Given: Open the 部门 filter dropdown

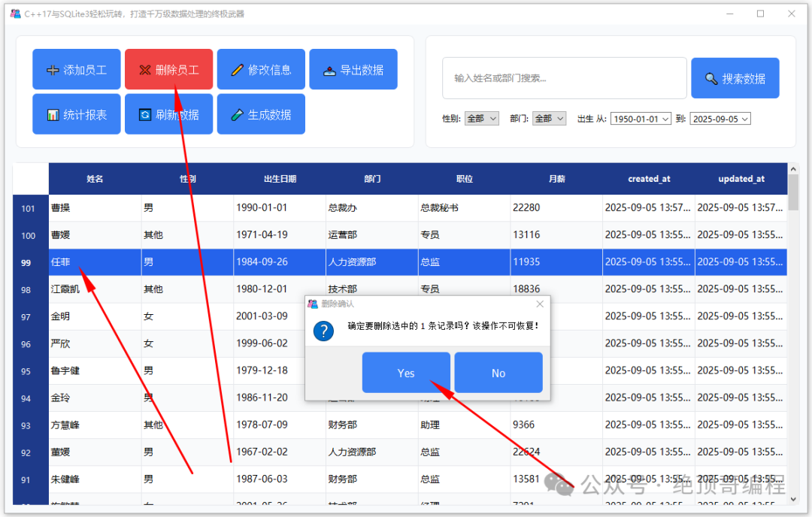Looking at the screenshot, I should (549, 119).
